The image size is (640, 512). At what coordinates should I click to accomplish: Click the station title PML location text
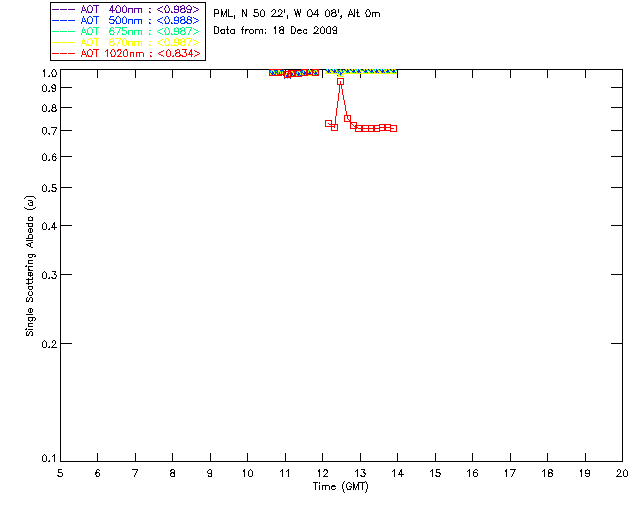pyautogui.click(x=297, y=14)
